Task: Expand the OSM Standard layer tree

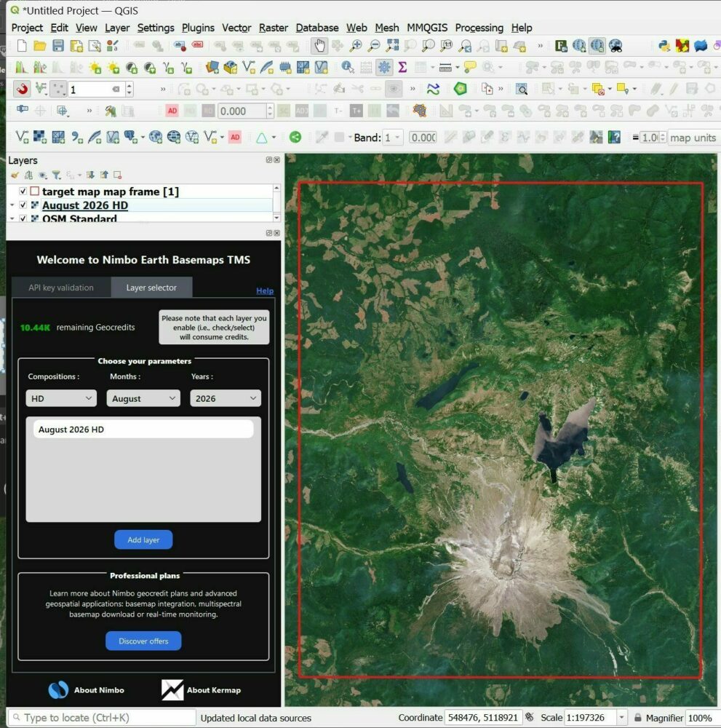Action: (12, 218)
